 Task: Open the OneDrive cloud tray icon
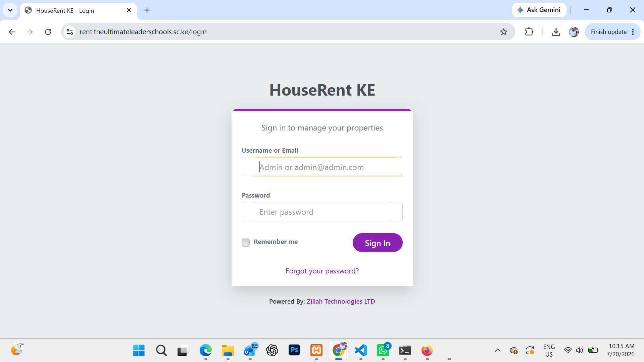point(513,351)
